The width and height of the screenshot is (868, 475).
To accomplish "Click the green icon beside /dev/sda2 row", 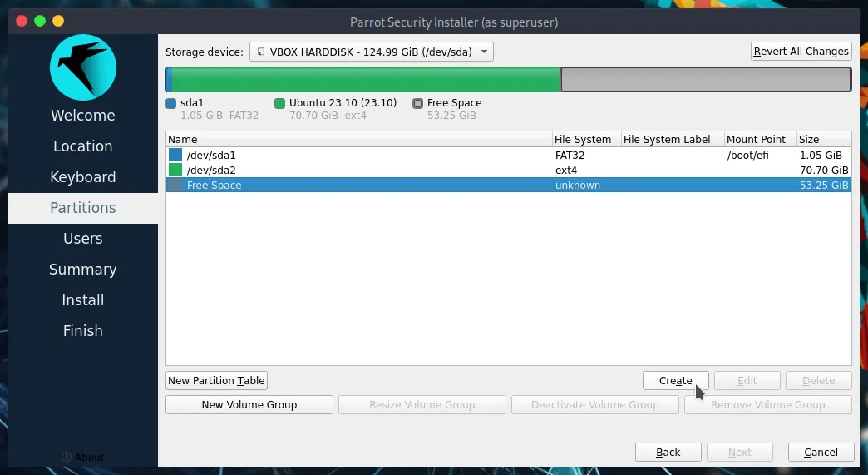I will [175, 170].
